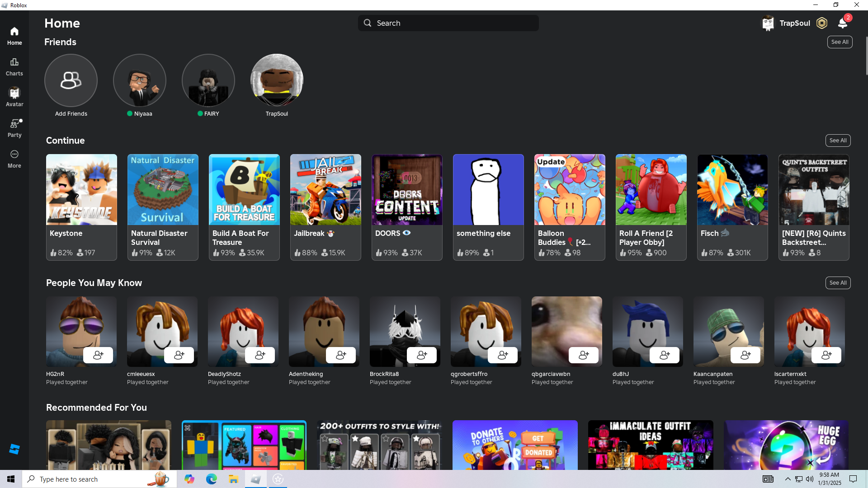Add BrockRita8 as a friend
This screenshot has height=488, width=868.
point(422,355)
